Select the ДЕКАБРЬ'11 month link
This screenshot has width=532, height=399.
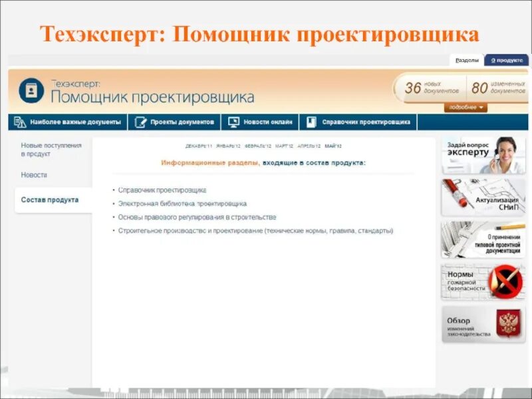(199, 146)
